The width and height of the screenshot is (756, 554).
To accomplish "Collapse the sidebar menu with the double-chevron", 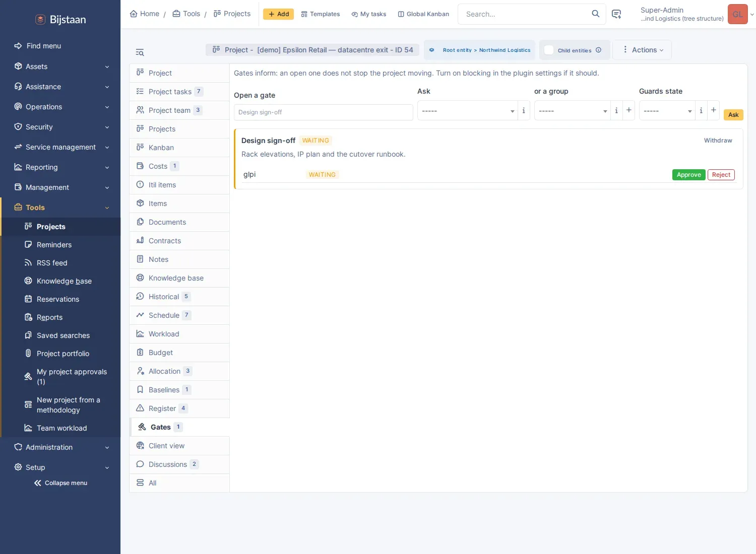I will pos(38,483).
